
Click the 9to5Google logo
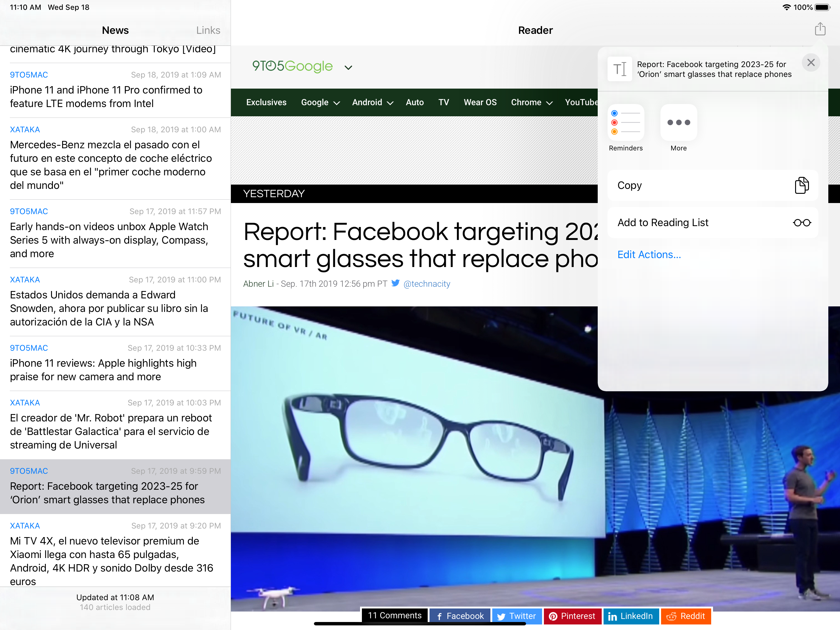point(292,66)
